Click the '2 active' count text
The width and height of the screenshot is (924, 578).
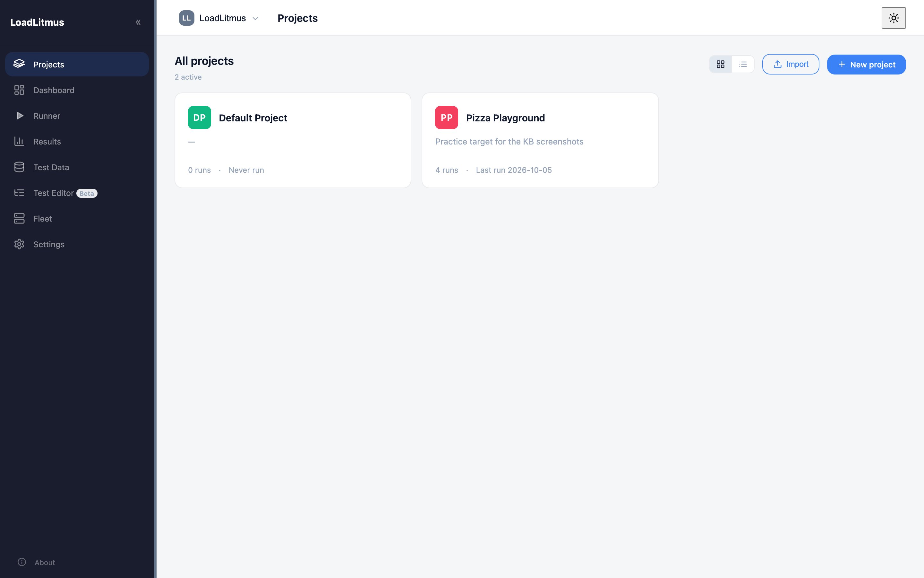click(x=188, y=77)
